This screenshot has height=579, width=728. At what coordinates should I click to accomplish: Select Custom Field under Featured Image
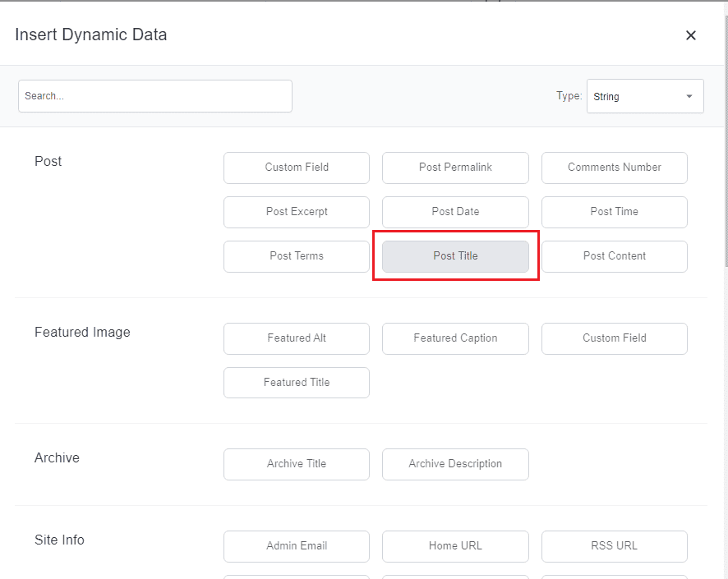615,338
